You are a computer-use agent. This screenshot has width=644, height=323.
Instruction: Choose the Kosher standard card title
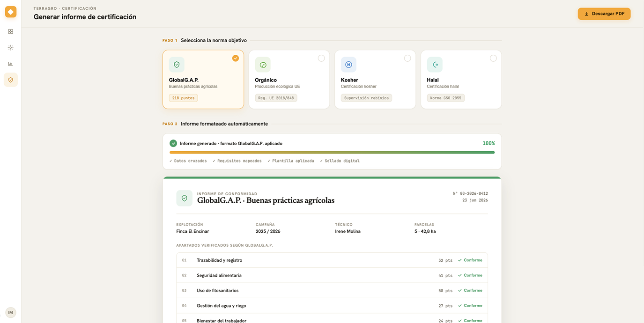pos(349,80)
